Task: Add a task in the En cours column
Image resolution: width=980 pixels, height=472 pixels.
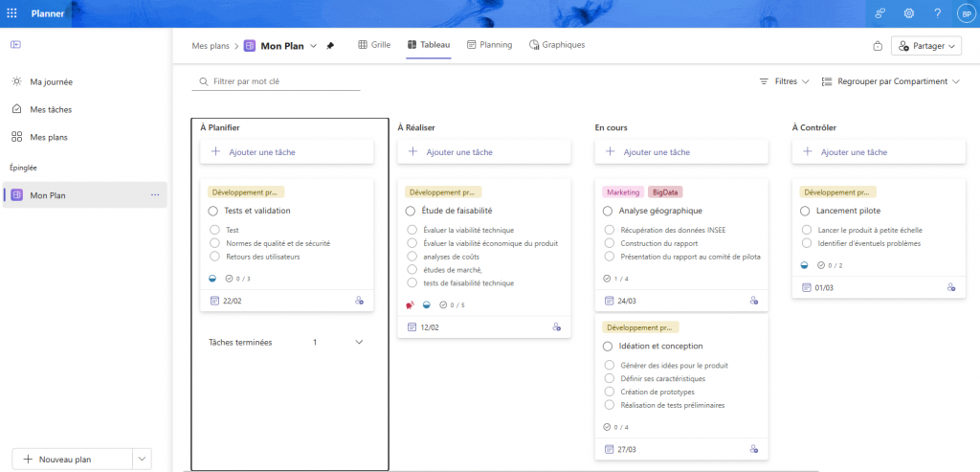Action: click(x=680, y=151)
